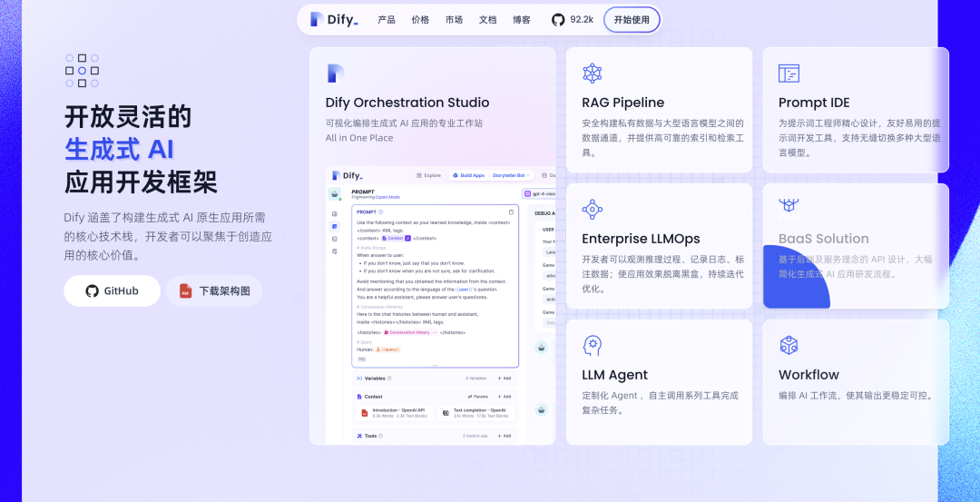This screenshot has height=502, width=980.
Task: Click the Conversation History chip in prompt
Action: (x=411, y=332)
